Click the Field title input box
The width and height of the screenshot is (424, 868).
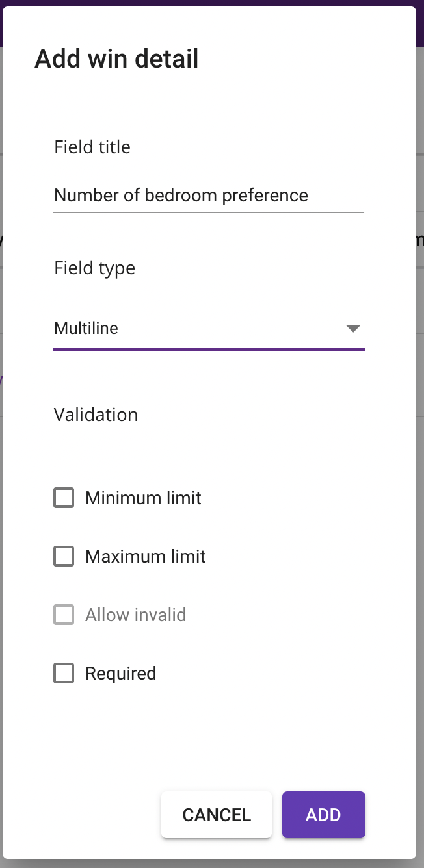(208, 196)
